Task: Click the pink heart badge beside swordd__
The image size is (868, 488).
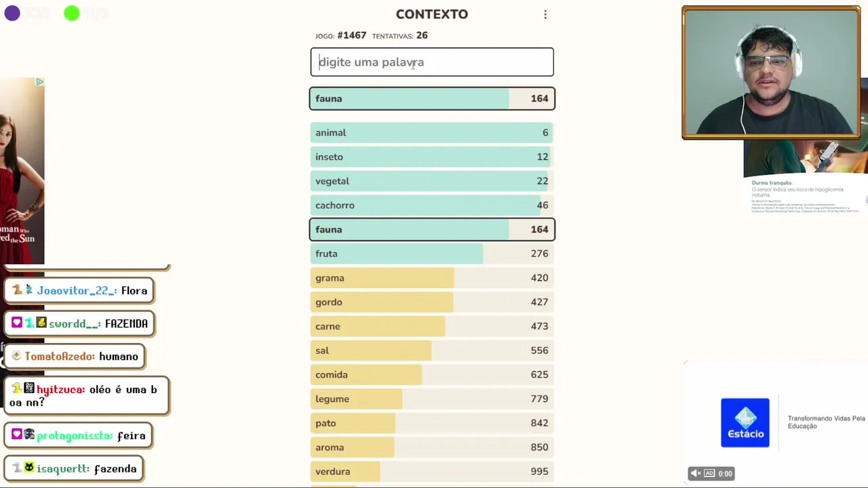Action: pos(17,323)
